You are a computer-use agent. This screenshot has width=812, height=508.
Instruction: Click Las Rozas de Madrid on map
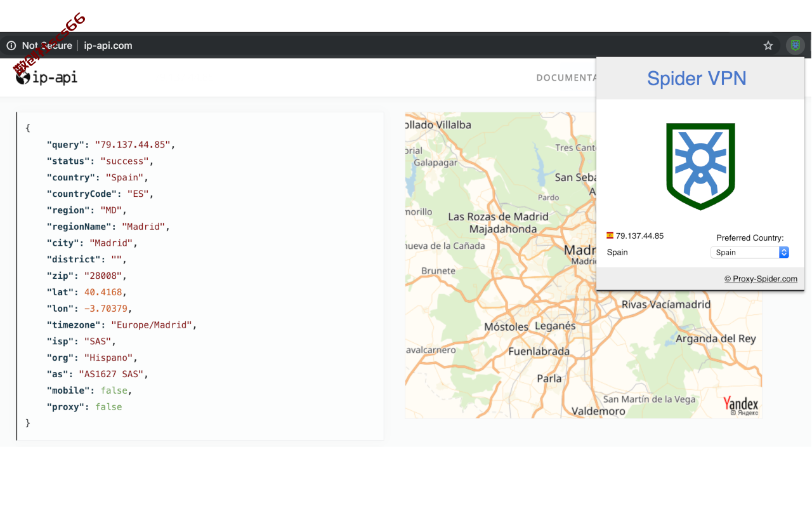coord(498,217)
